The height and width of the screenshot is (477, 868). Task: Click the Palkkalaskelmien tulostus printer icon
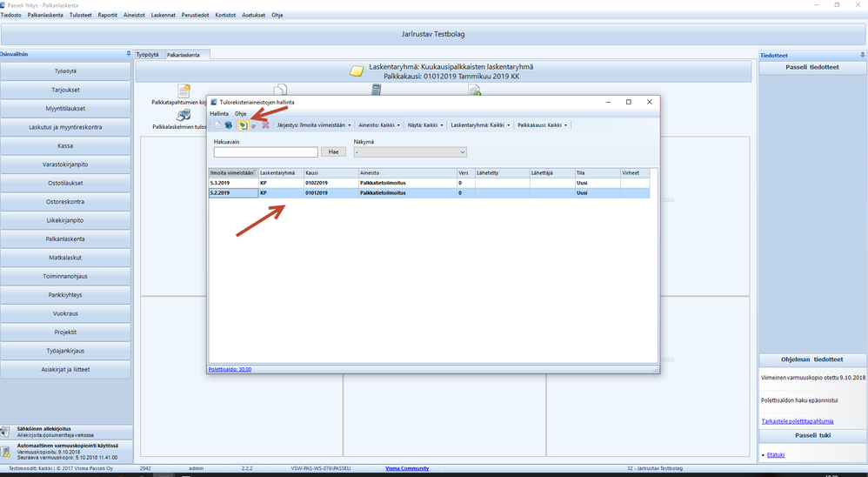click(x=184, y=115)
